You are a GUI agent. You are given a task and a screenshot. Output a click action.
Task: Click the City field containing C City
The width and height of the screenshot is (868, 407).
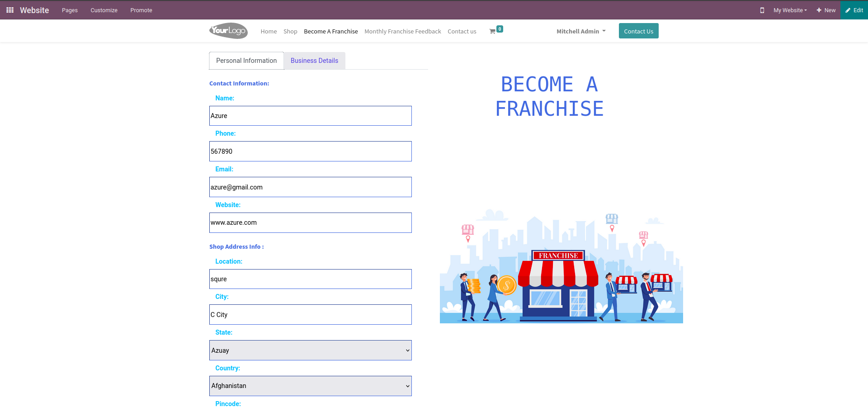(x=311, y=315)
